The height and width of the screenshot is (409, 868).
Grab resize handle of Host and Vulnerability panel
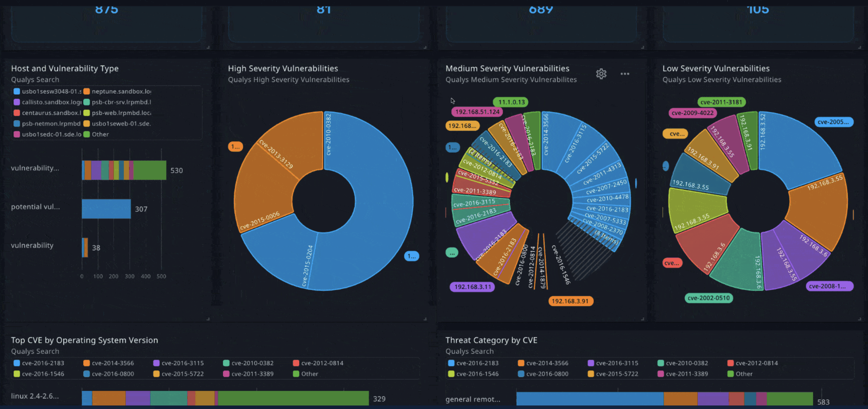[x=208, y=319]
